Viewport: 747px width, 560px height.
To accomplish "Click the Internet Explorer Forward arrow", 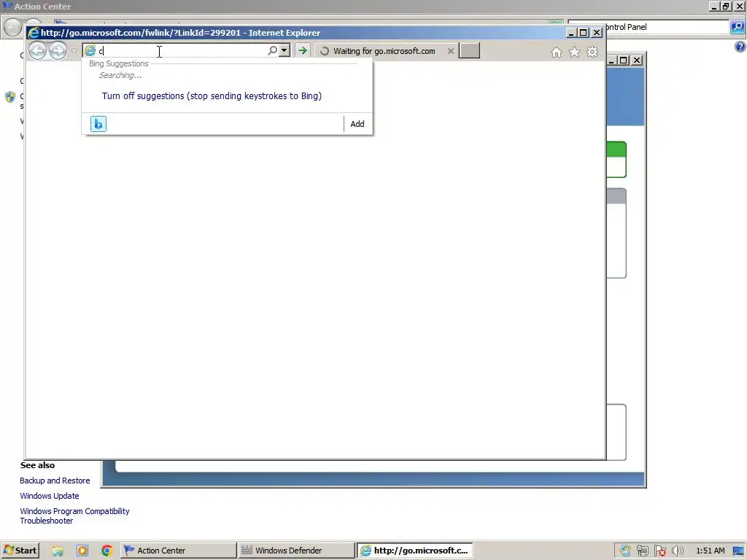I will pos(58,50).
